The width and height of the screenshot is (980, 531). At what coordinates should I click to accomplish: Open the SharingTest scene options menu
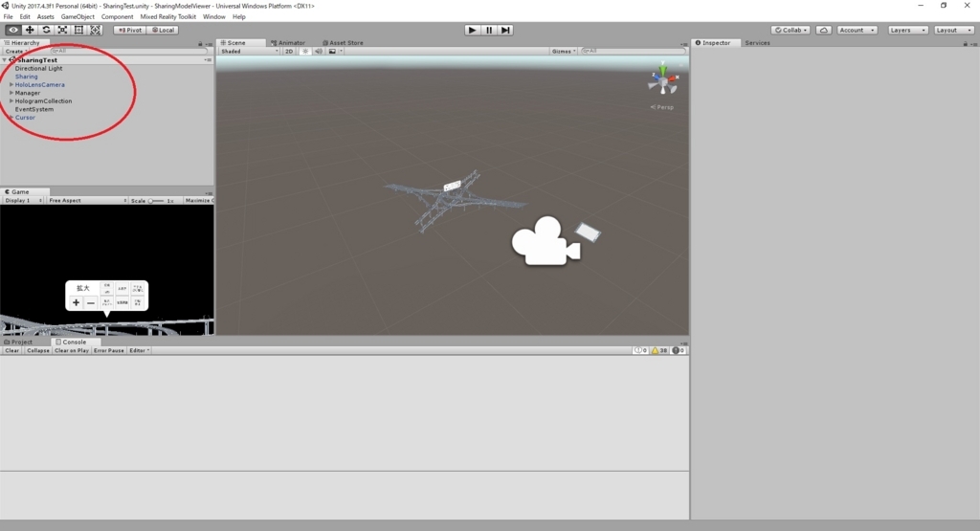click(208, 60)
